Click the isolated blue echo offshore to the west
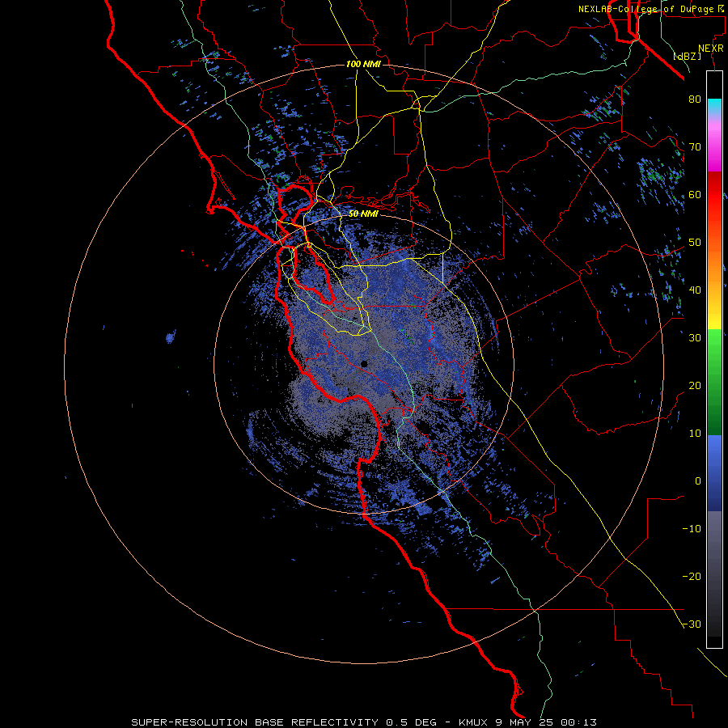The height and width of the screenshot is (728, 728). point(171,336)
